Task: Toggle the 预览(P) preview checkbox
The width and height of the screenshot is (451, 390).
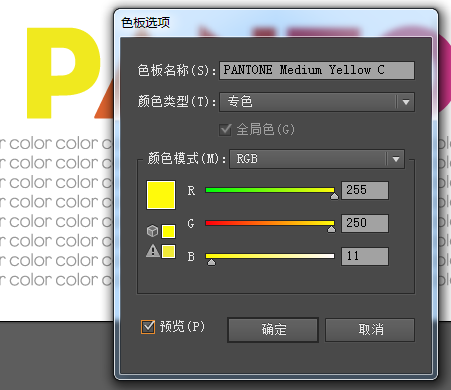Action: 148,327
